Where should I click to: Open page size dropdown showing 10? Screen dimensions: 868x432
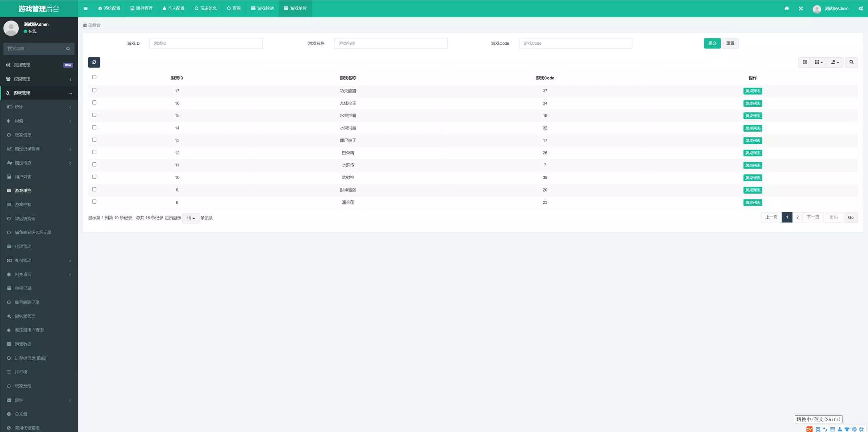click(191, 218)
